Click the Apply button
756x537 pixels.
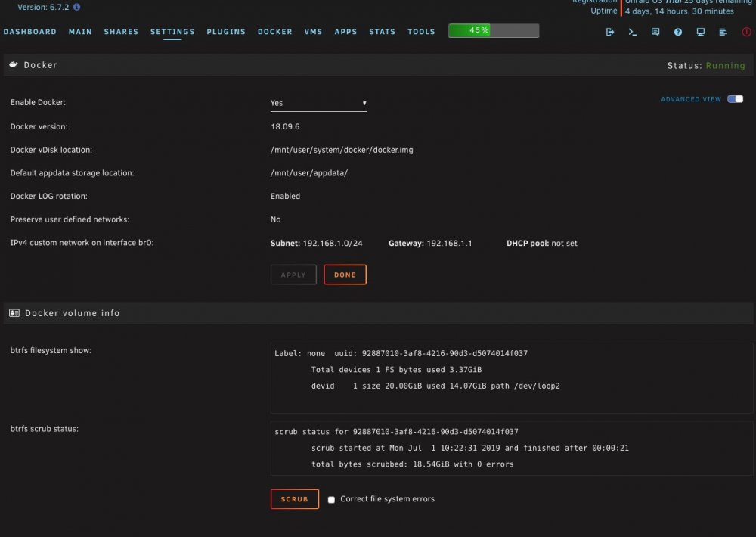[293, 275]
